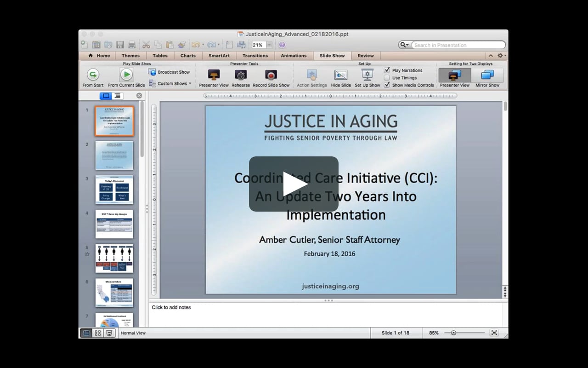Click the New Presentation toolbar icon
This screenshot has width=588, height=368.
click(85, 45)
